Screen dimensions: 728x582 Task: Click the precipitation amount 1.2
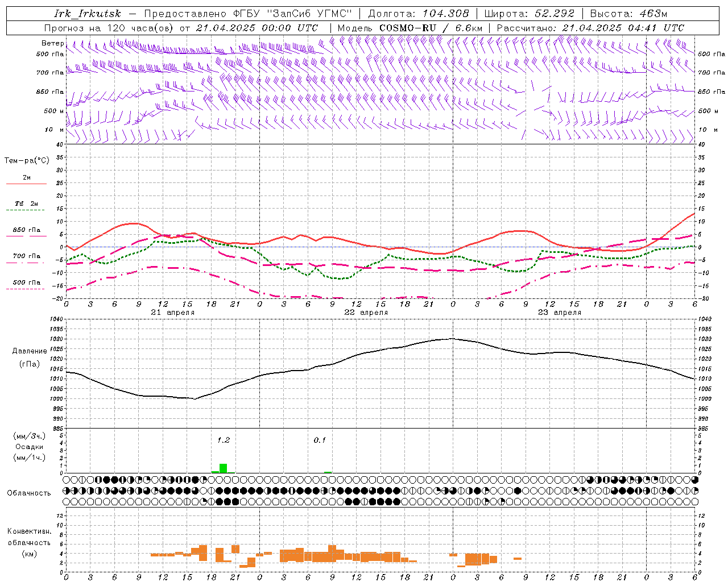224,440
